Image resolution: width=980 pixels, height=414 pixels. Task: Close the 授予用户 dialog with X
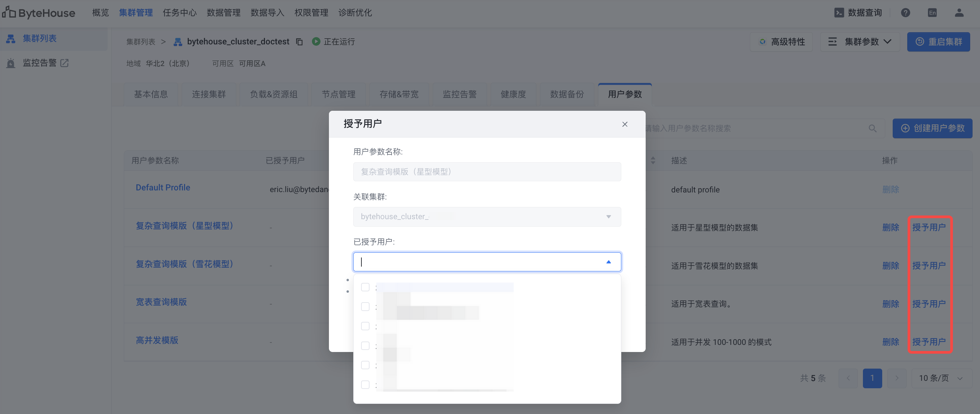[625, 124]
